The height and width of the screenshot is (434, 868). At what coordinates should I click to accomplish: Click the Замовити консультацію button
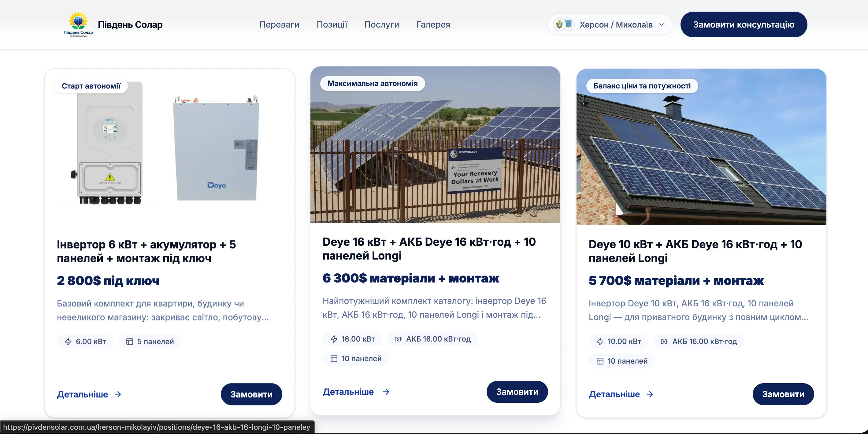[744, 24]
